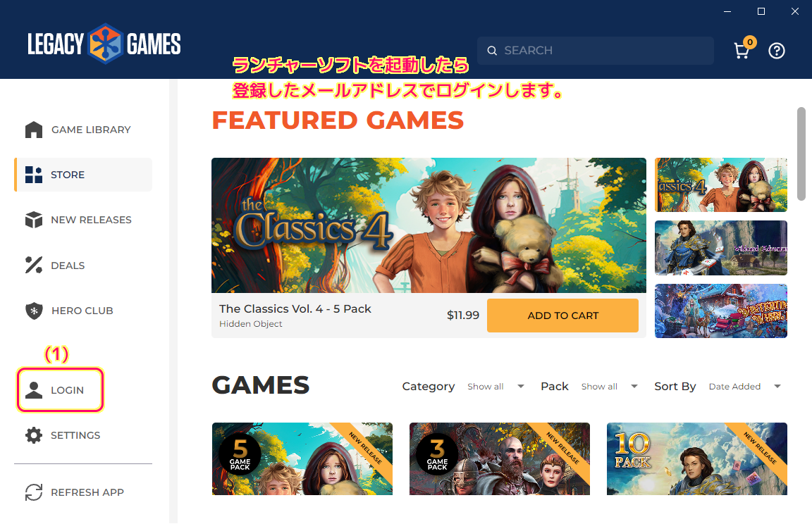This screenshot has height=524, width=812.
Task: Click the search magnifier icon
Action: [x=492, y=51]
